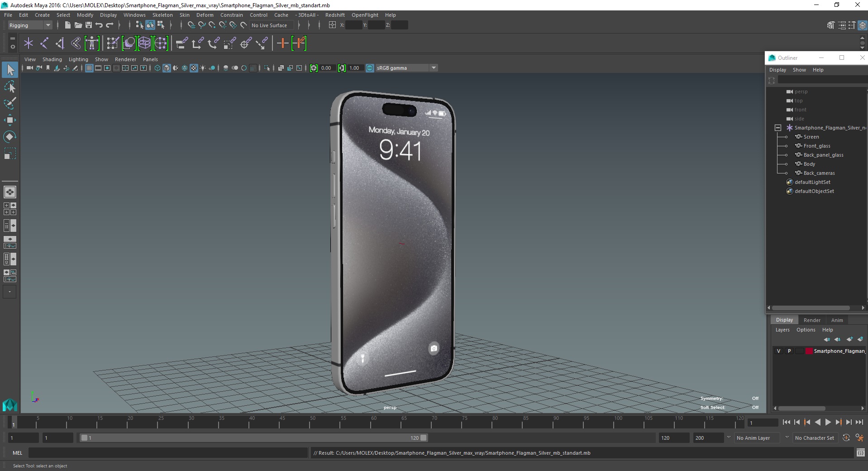
Task: Toggle the film gate display button
Action: [98, 68]
